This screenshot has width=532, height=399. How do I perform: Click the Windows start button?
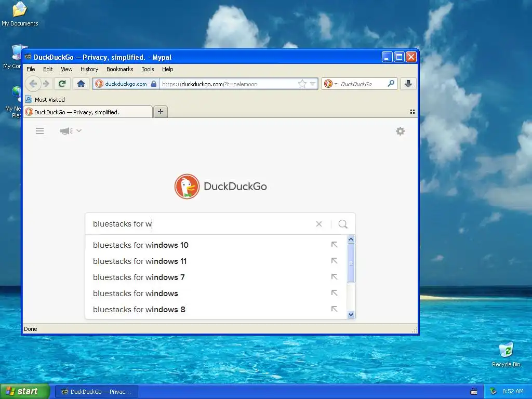pos(25,392)
